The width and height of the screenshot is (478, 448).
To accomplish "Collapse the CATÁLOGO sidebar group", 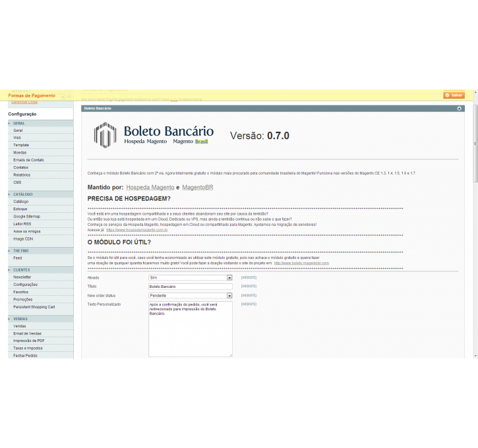I will (x=40, y=194).
